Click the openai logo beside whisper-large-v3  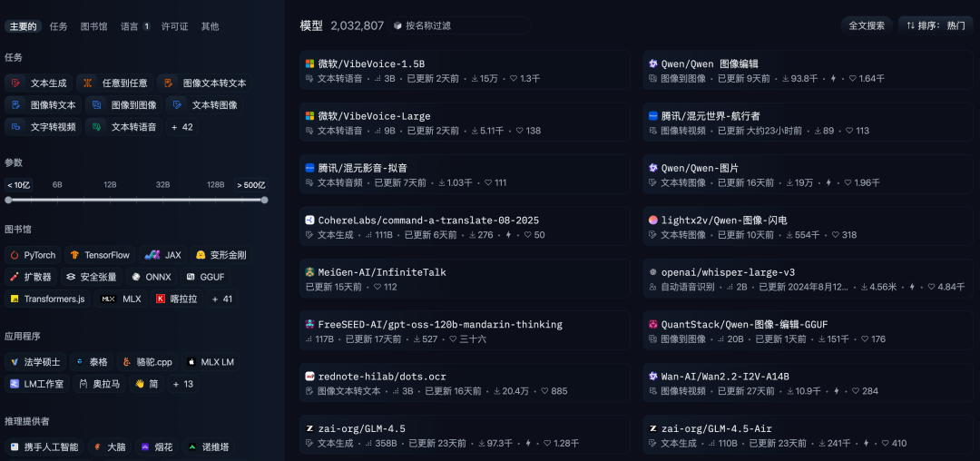pyautogui.click(x=653, y=271)
